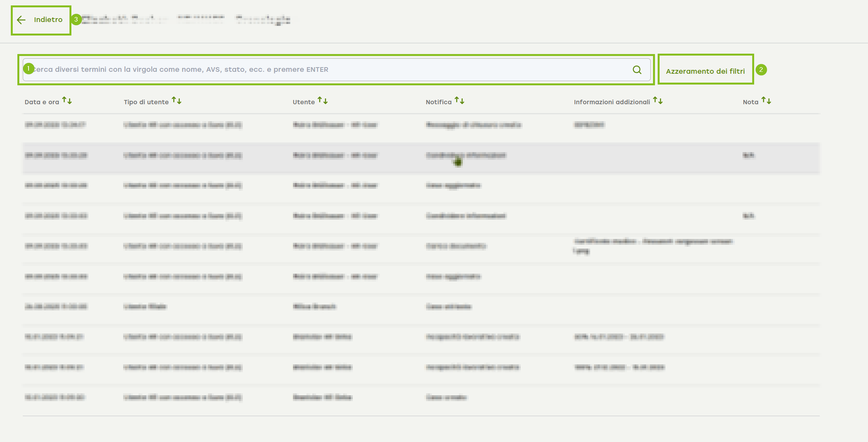Sort by Data e ora arrows
Image resolution: width=868 pixels, height=442 pixels.
pyautogui.click(x=67, y=101)
